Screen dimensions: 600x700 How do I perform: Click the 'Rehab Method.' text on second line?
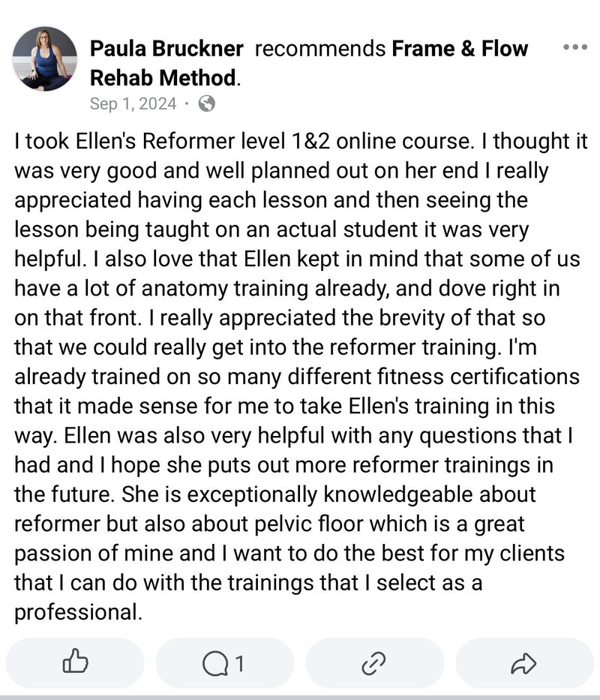click(165, 78)
